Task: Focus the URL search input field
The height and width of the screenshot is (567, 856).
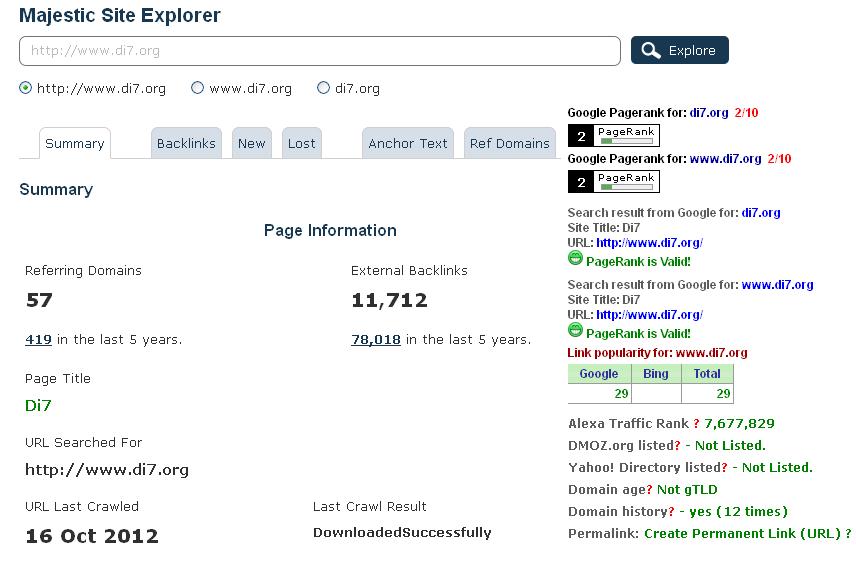Action: pos(319,51)
